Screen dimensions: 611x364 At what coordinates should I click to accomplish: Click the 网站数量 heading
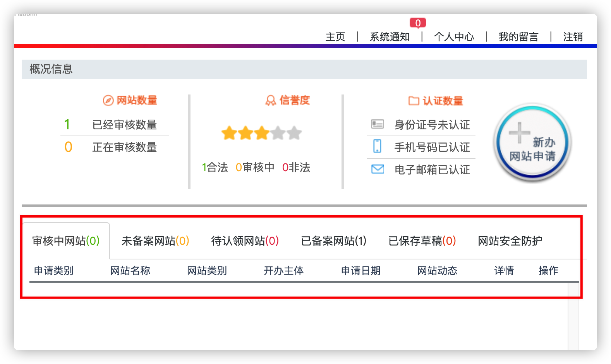(137, 100)
